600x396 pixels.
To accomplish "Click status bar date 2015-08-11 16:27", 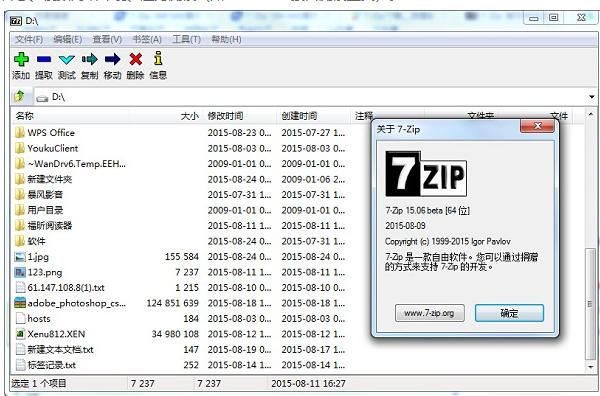I will click(x=308, y=383).
